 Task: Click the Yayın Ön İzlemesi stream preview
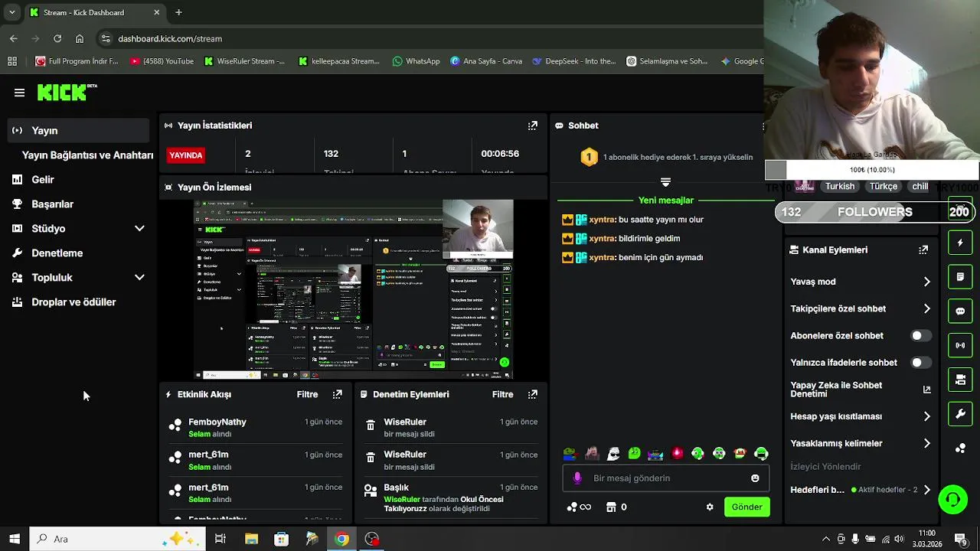pos(353,289)
